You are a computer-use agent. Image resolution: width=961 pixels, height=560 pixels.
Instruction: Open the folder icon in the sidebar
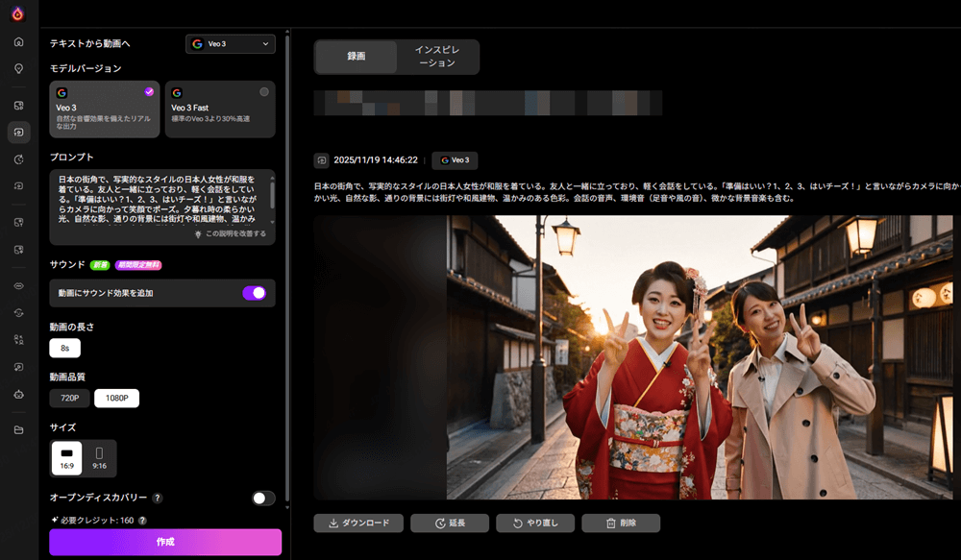pos(18,429)
